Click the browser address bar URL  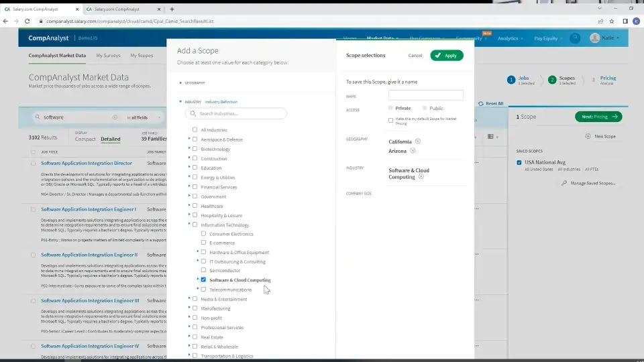[x=129, y=21]
